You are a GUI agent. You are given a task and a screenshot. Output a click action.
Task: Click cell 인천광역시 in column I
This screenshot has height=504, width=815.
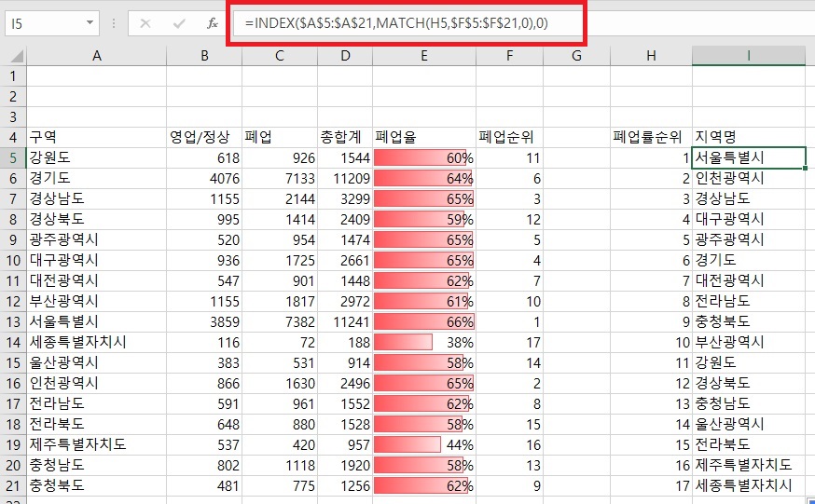coord(749,179)
